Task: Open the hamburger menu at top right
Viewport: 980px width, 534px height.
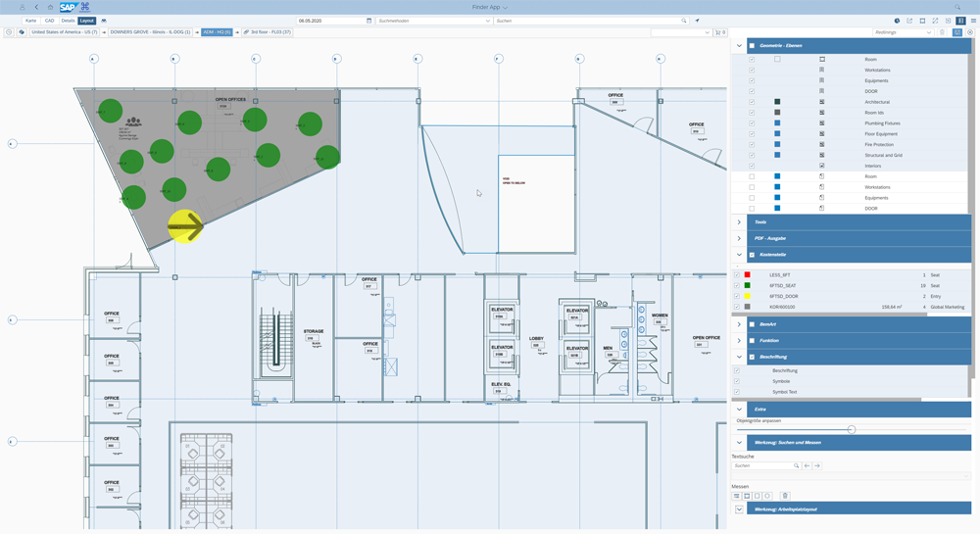Action: click(973, 21)
